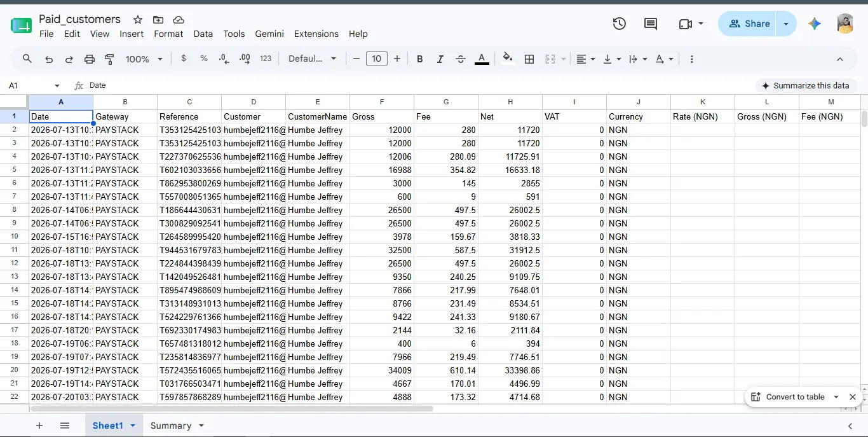The image size is (868, 437).
Task: Open Sheet1 tab options arrow
Action: click(133, 426)
